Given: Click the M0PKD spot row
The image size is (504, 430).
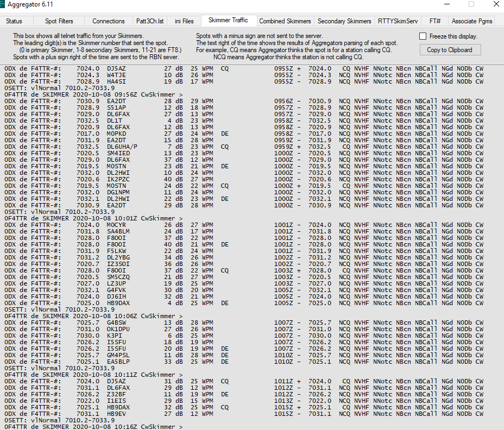Looking at the screenshot, I should [x=244, y=134].
